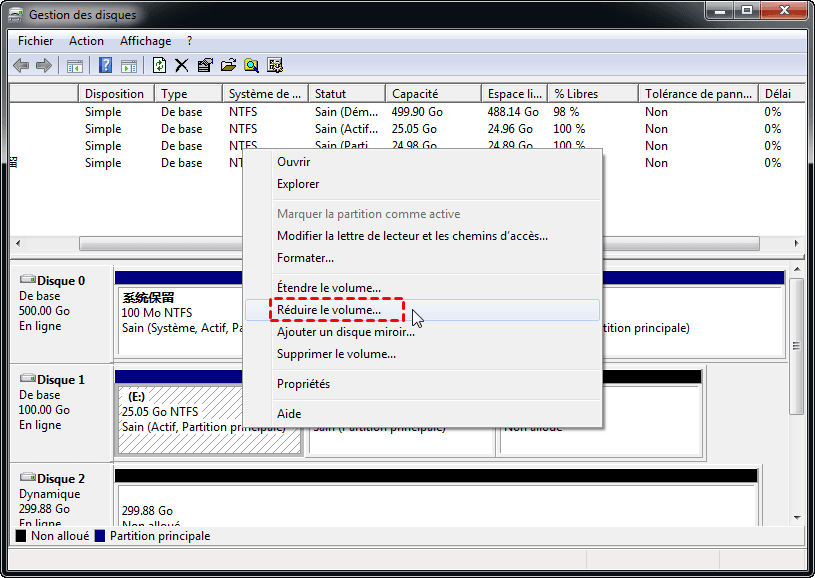
Task: Click the disk pane's scroll down arrow
Action: (797, 518)
